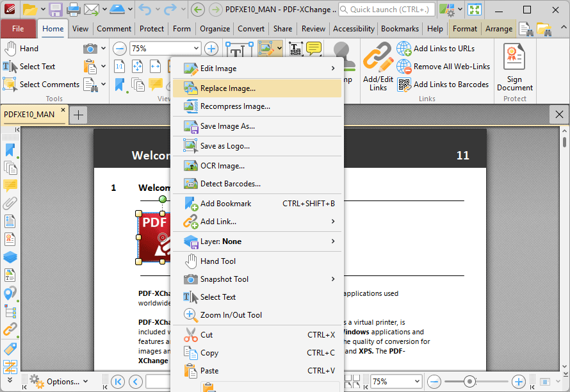Screen dimensions: 570x392
Task: Adjust the zoom slider handle in status bar
Action: pos(469,382)
